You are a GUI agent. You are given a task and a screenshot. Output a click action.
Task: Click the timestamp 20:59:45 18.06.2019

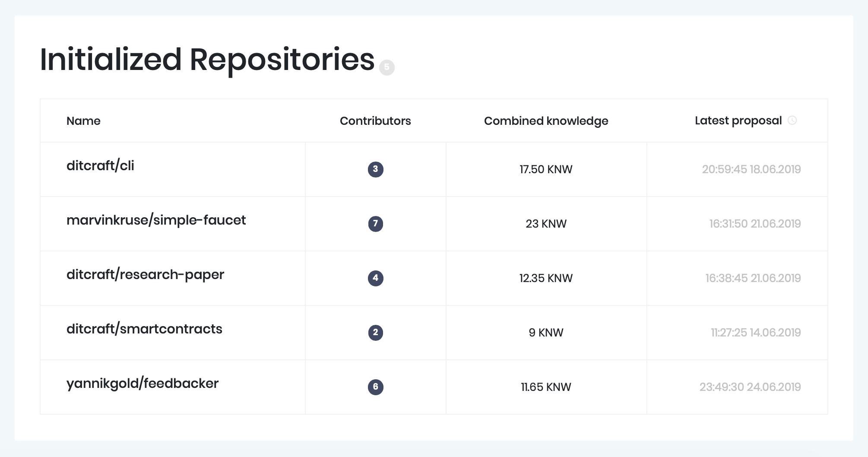(x=751, y=169)
